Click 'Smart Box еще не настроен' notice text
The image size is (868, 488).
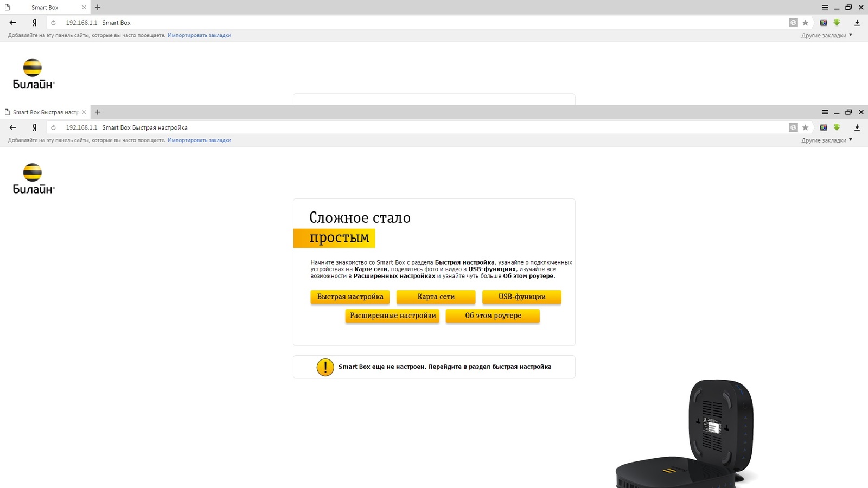click(x=445, y=367)
